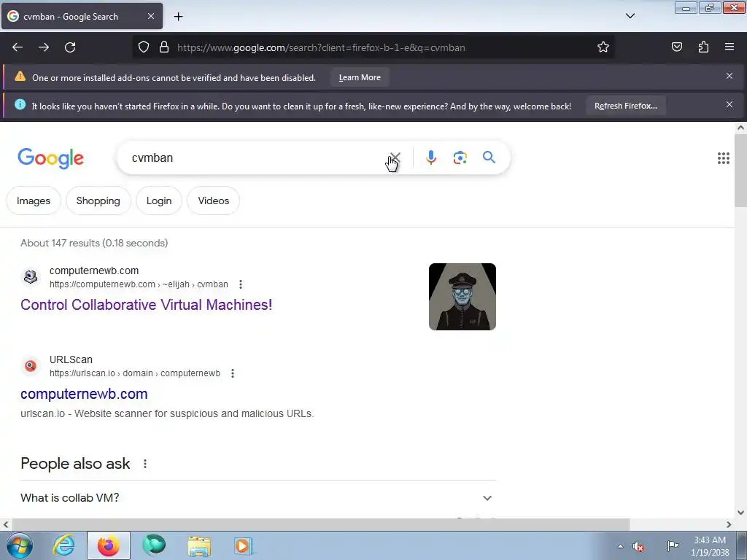Click the address bar URL
The image size is (747, 560).
pos(321,47)
